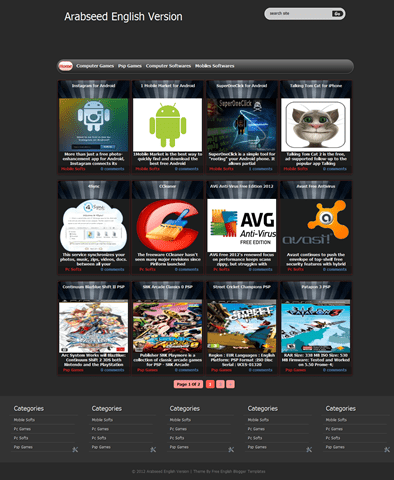This screenshot has width=394, height=480.
Task: Click the Talking Tom Cat for iPhone title
Action: pyautogui.click(x=316, y=86)
